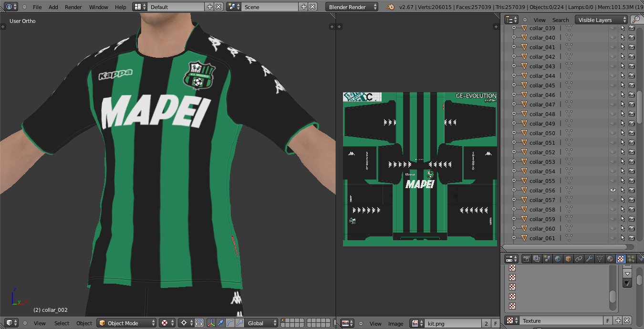Unlink the Texture datablock with X button
Screen dimensions: 644x329
pyautogui.click(x=627, y=320)
